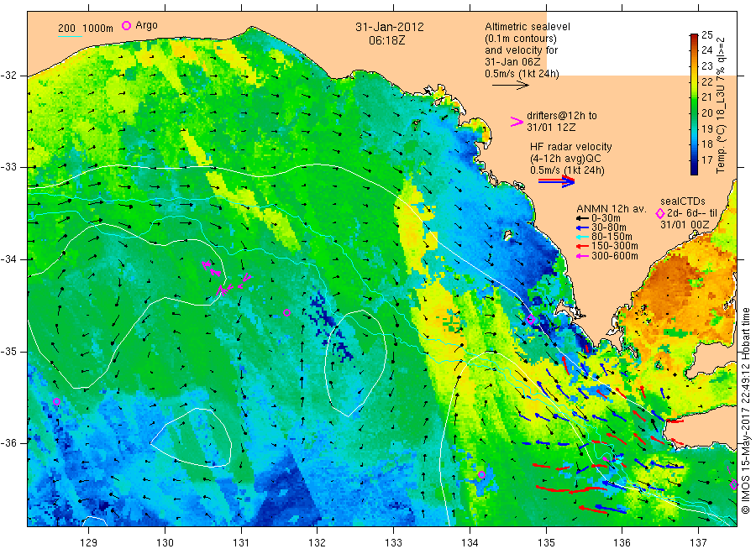Image resolution: width=756 pixels, height=554 pixels.
Task: Click the 150-300m depth label
Action: 615,246
